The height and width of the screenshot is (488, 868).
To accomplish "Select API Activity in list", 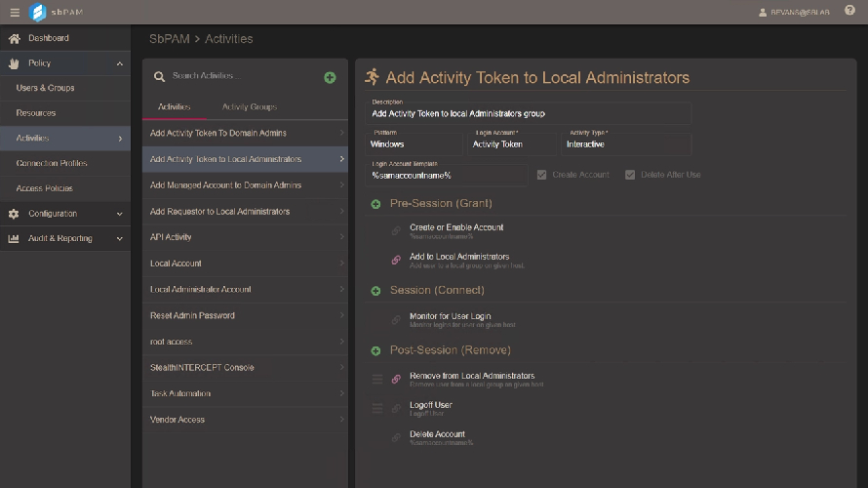I will pos(245,237).
